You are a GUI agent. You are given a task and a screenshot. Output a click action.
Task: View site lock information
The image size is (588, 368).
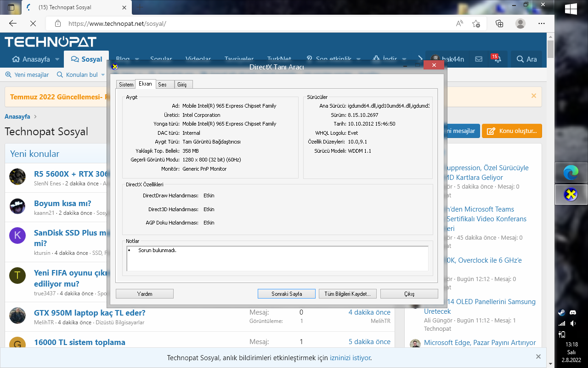click(58, 23)
